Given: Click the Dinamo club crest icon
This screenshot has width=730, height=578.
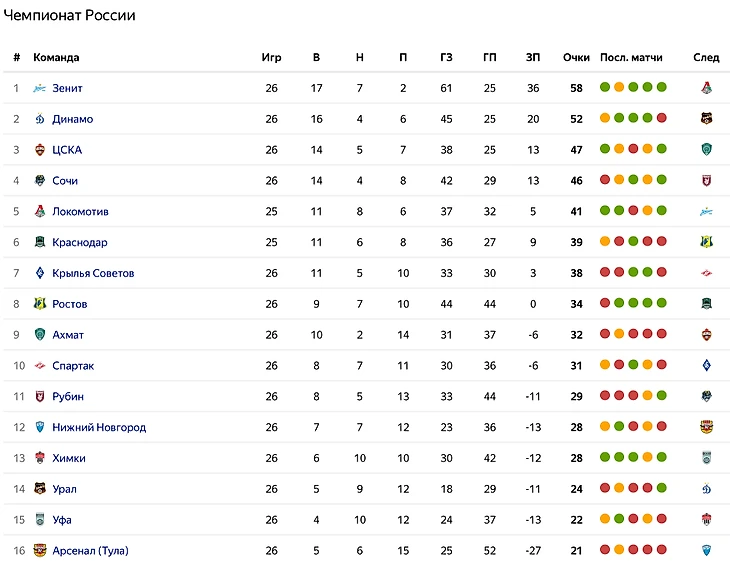Looking at the screenshot, I should (x=40, y=119).
